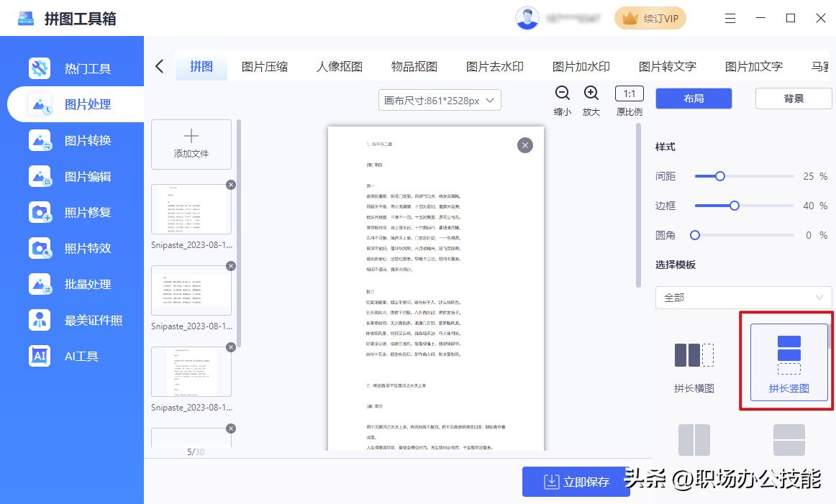This screenshot has height=504, width=836.
Task: Click the 放大 zoom in icon
Action: pos(591,93)
